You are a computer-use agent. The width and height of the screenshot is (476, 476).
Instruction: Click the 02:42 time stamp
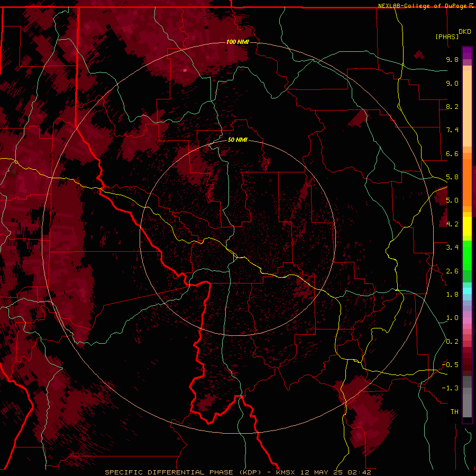point(360,472)
